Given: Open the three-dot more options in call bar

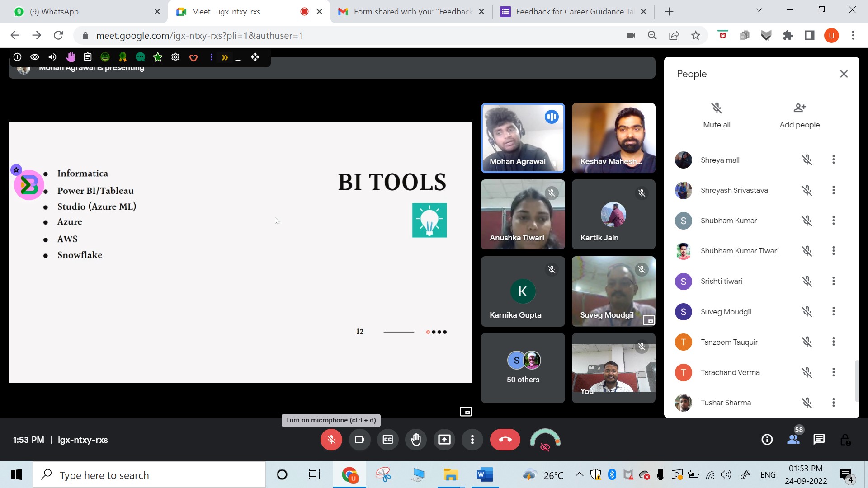Looking at the screenshot, I should coord(472,440).
